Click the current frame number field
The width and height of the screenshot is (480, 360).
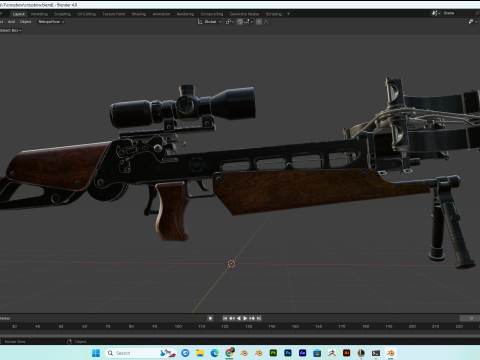pyautogui.click(x=470, y=318)
